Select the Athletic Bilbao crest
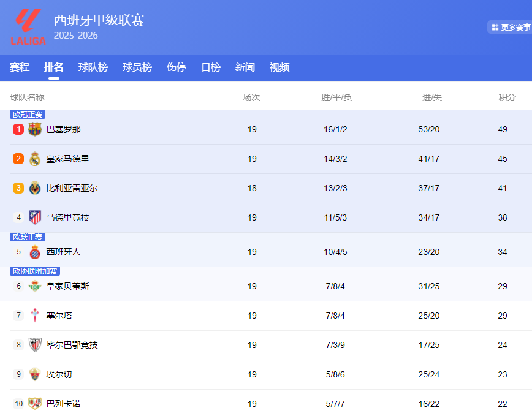 [34, 345]
